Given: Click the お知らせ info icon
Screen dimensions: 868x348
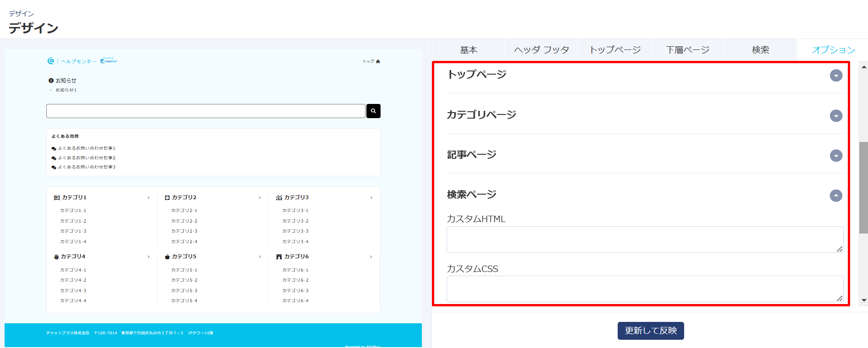Looking at the screenshot, I should (x=51, y=81).
